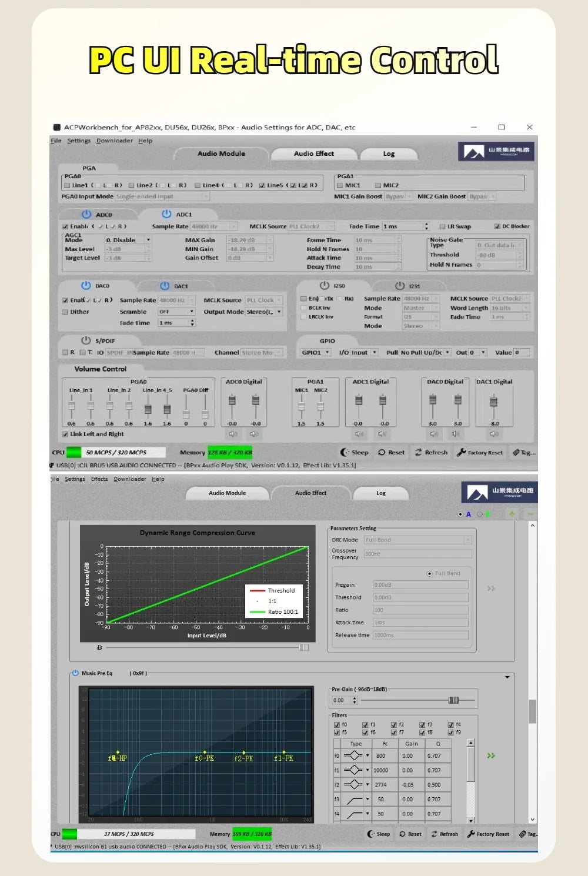
Task: Toggle the DAC1 power icon
Action: 165,286
